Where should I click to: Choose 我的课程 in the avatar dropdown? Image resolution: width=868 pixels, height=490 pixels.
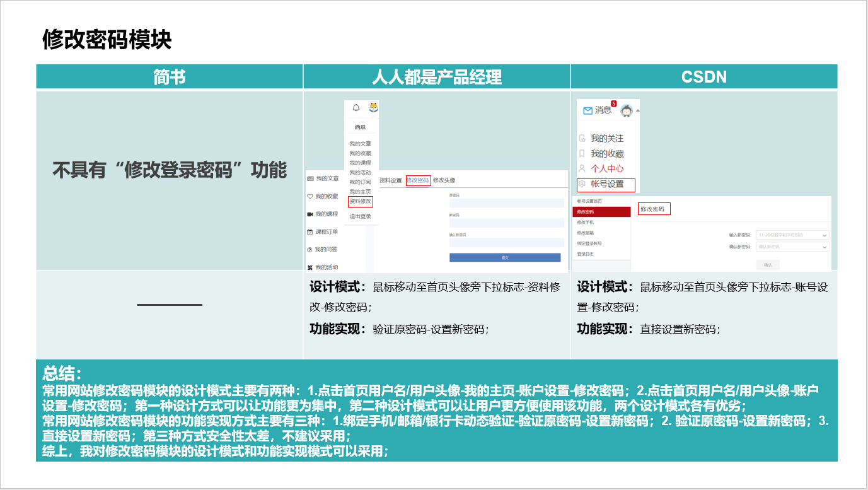361,163
